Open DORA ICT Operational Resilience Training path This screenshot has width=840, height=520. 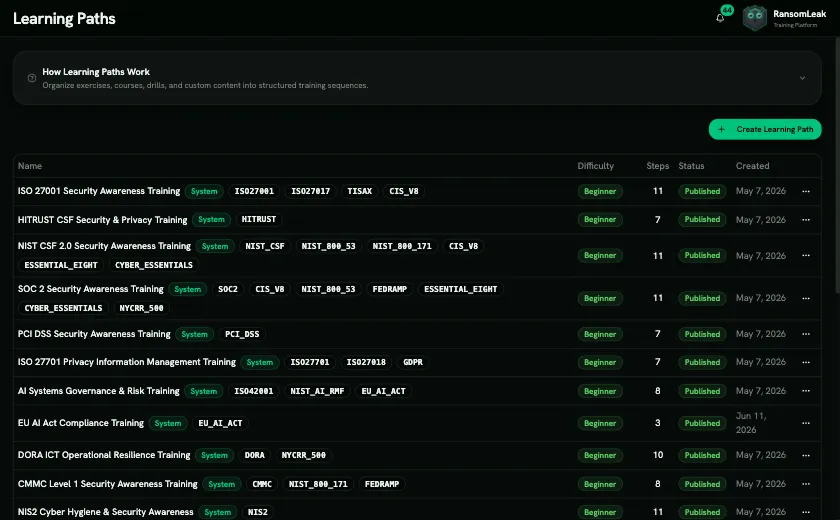tap(104, 455)
